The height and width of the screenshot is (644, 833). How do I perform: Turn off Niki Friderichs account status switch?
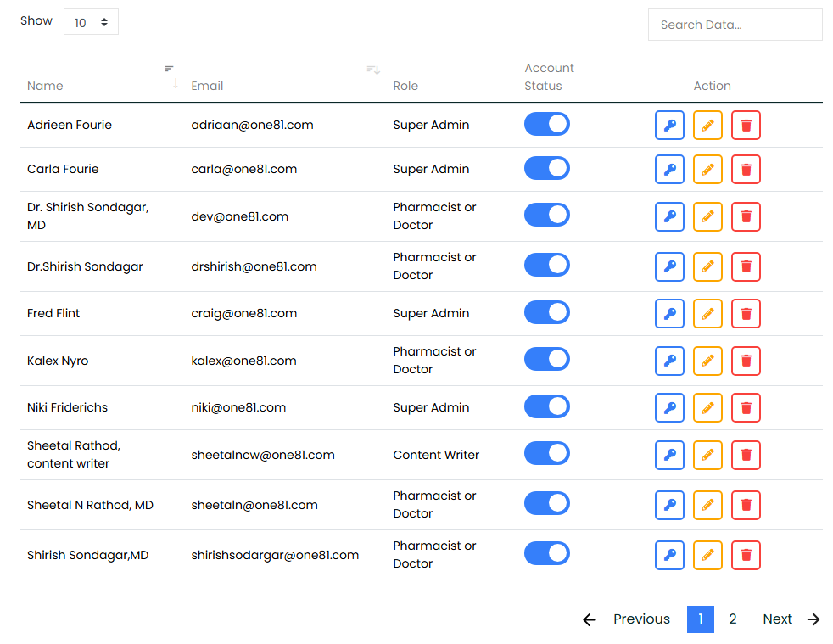[x=546, y=407]
